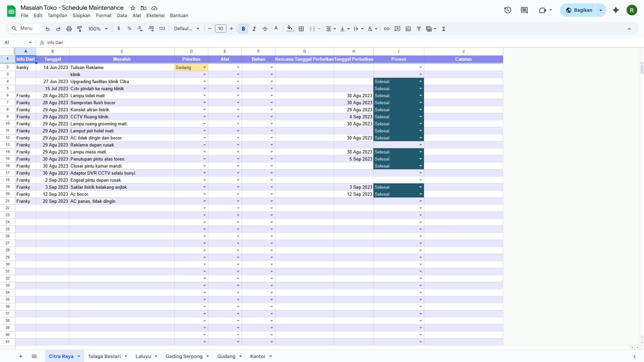Open the comments icon at top right

tap(524, 10)
